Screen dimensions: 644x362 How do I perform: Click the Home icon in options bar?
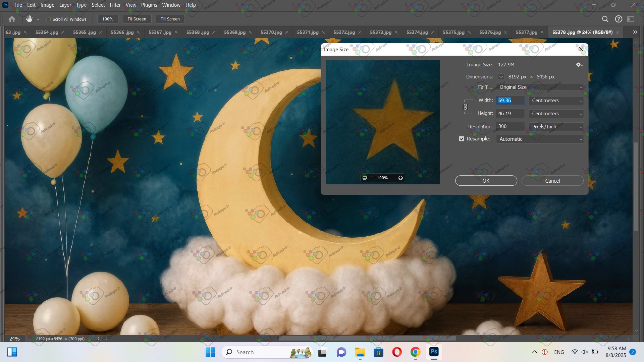point(12,19)
